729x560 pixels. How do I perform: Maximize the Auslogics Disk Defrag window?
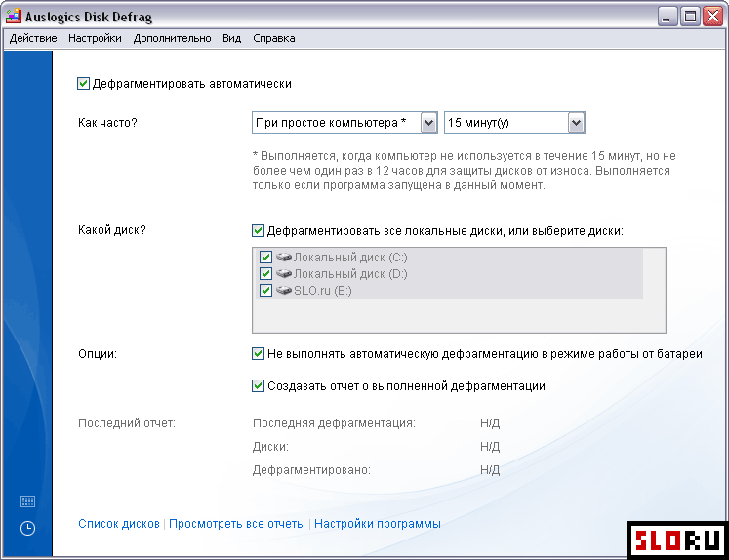click(690, 17)
